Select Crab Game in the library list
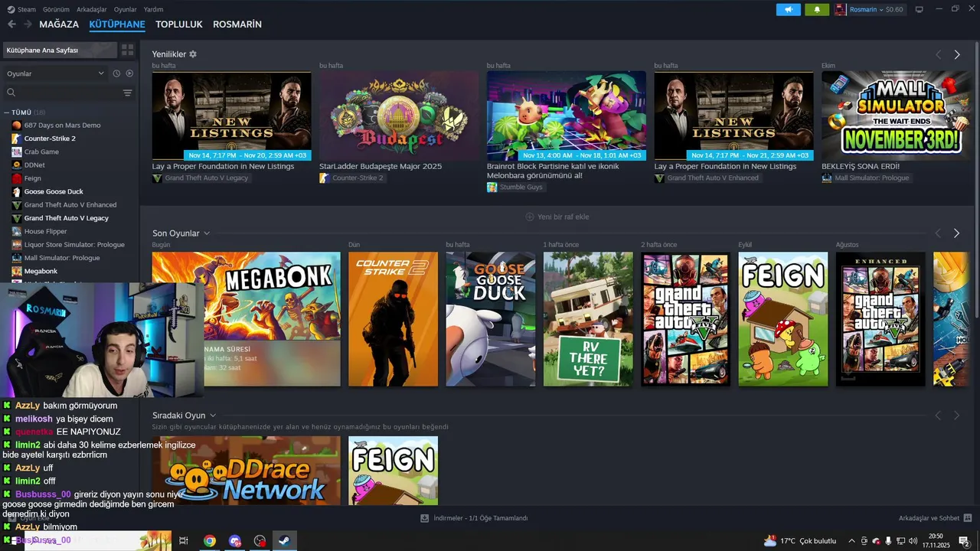This screenshot has height=551, width=980. click(41, 152)
